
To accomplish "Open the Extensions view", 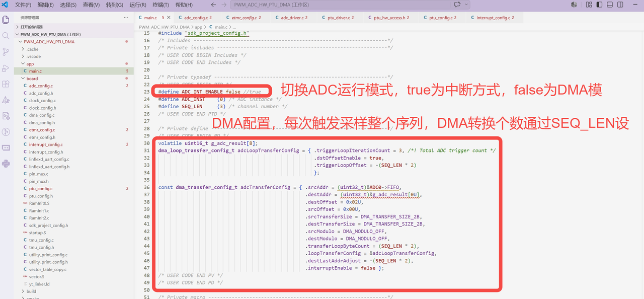I will pos(6,84).
